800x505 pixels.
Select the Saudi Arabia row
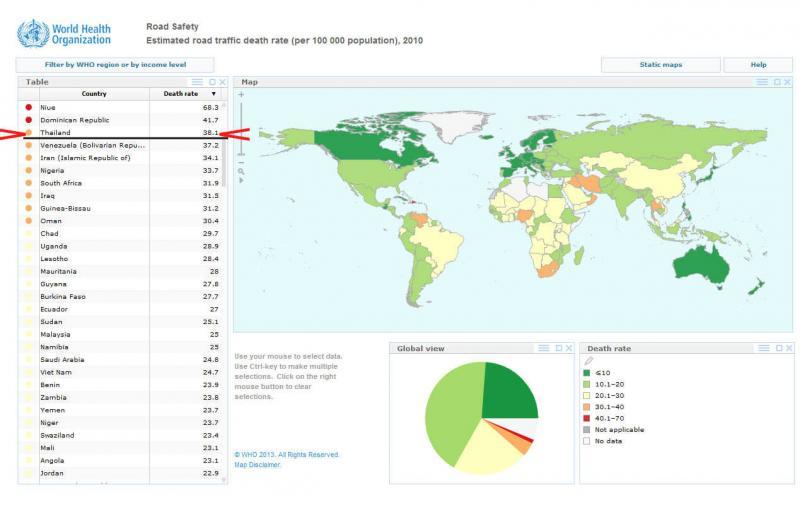122,360
